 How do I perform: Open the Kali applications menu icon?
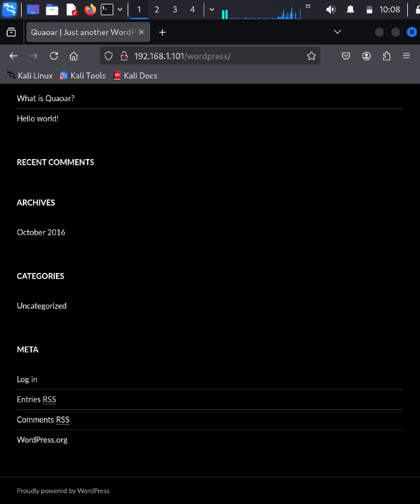10,10
